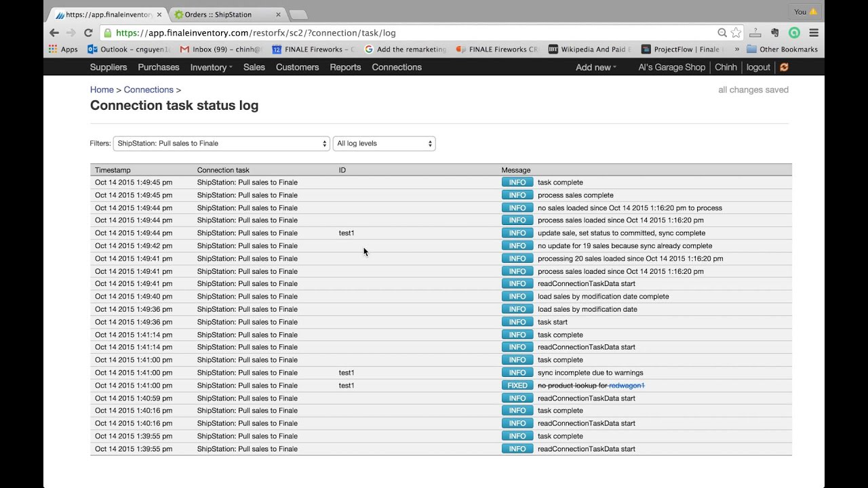Open the Other Bookmarks folder

click(x=782, y=49)
